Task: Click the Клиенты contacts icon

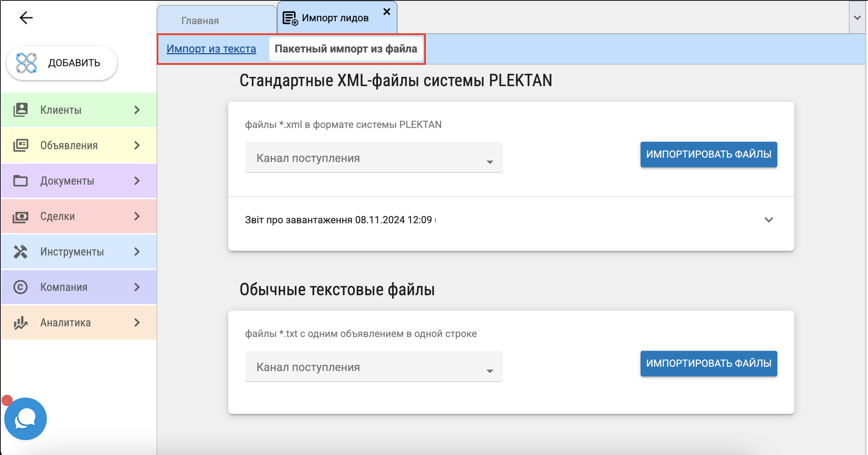Action: (x=21, y=110)
